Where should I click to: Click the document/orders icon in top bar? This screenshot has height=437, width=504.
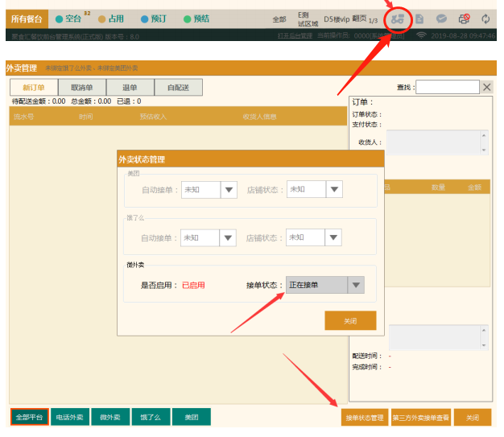pyautogui.click(x=419, y=19)
